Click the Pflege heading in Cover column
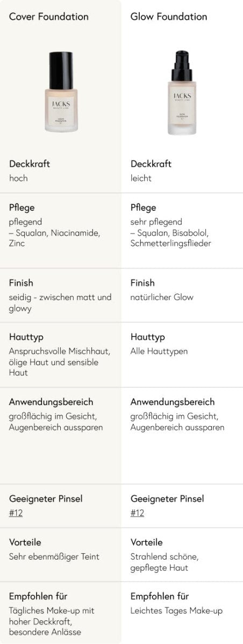This screenshot has height=644, width=243. [x=22, y=207]
